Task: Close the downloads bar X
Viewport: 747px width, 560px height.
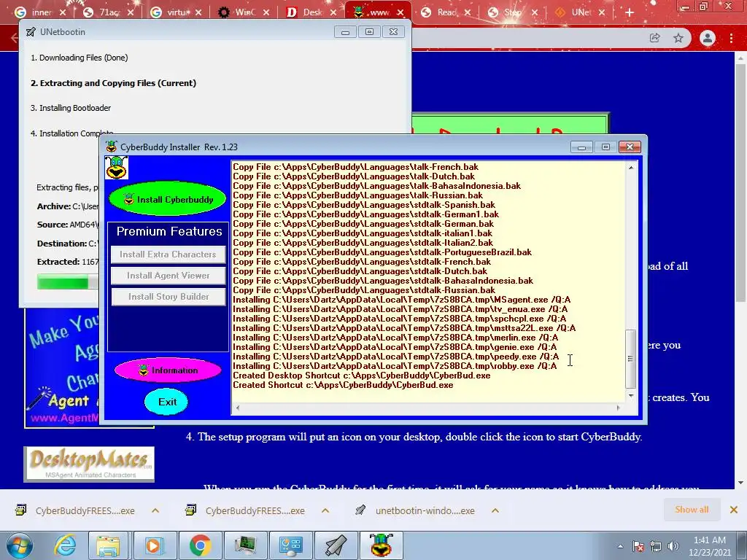Action: click(734, 510)
